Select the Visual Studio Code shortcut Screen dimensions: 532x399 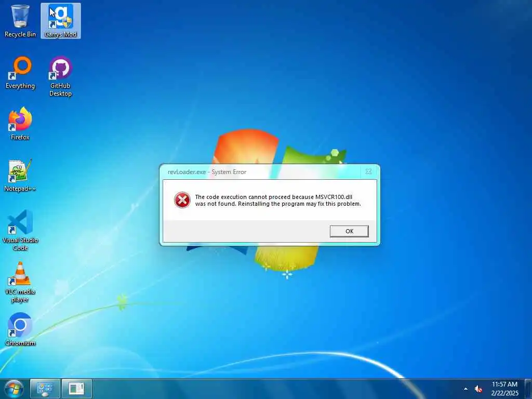click(20, 230)
